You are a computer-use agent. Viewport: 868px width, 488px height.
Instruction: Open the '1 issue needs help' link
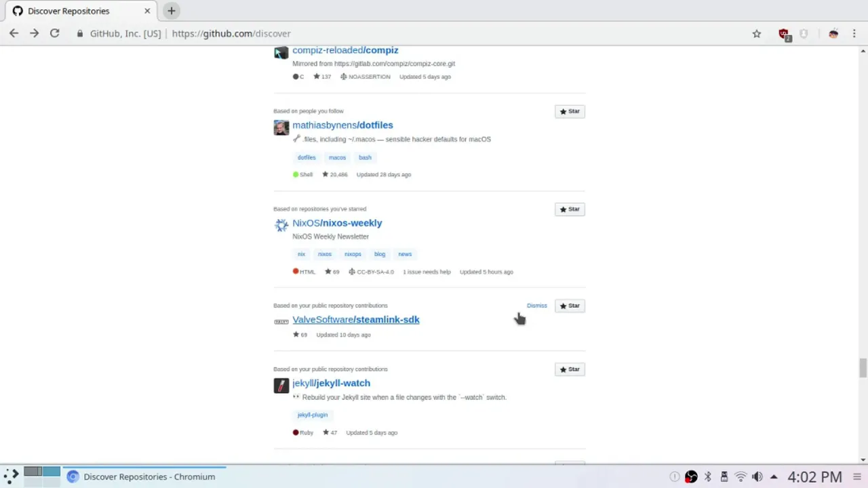click(x=427, y=272)
